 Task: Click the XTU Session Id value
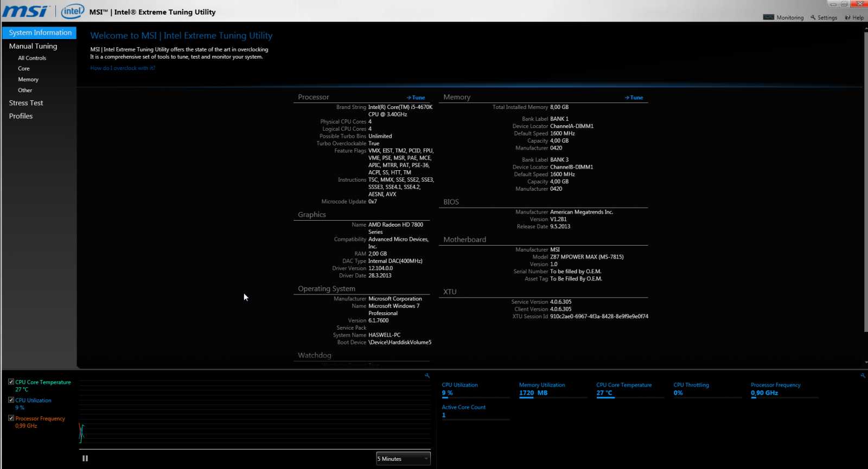599,317
